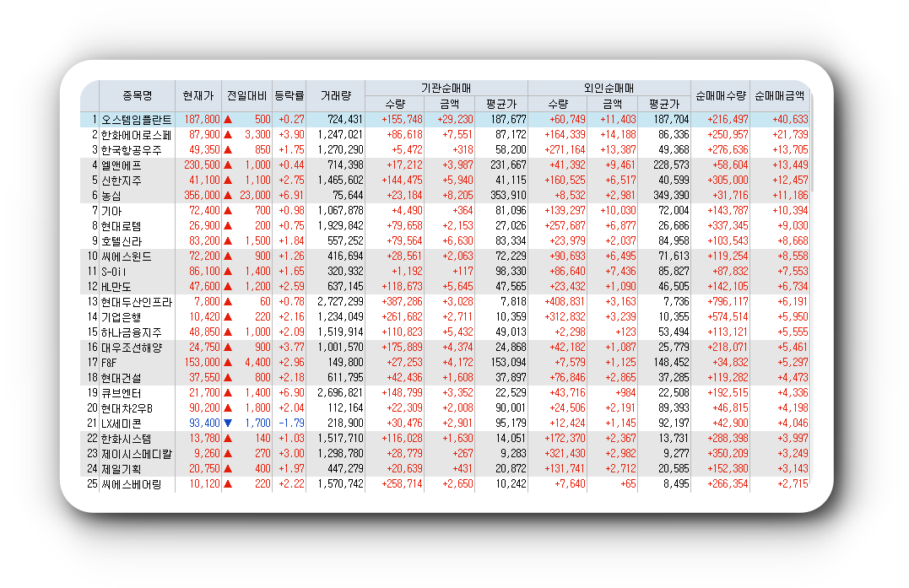The image size is (909, 588).
Task: Click the 현재가 value 187,800
Action: coord(203,119)
